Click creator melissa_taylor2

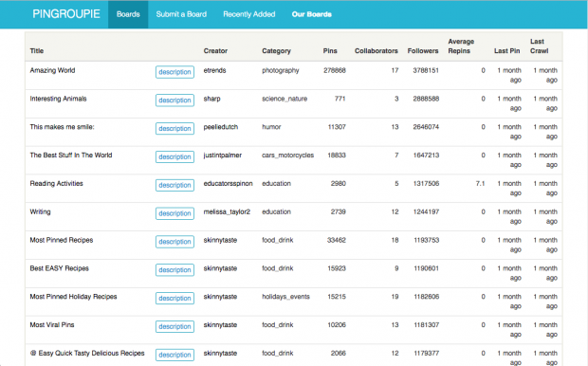click(227, 211)
